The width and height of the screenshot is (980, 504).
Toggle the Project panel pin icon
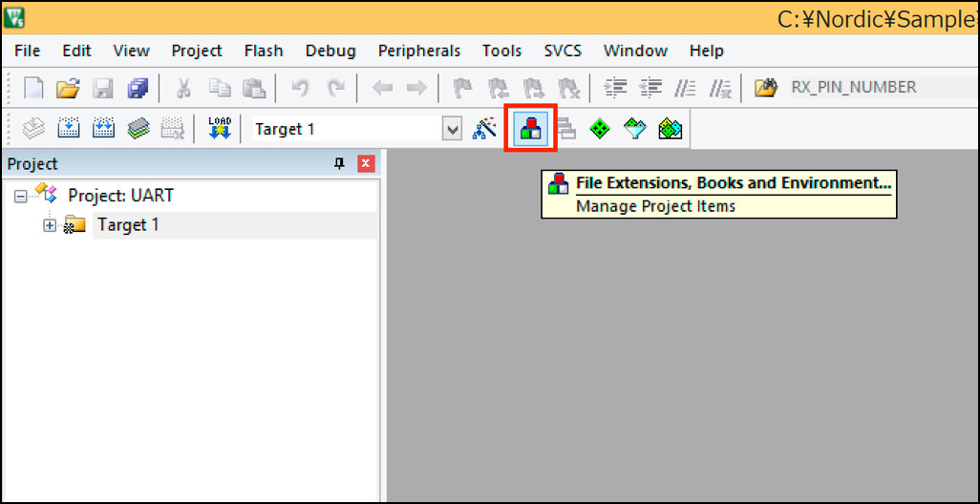339,164
